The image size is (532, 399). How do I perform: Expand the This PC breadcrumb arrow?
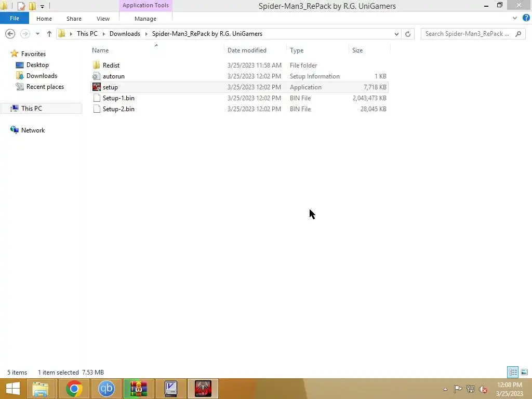[x=104, y=34]
